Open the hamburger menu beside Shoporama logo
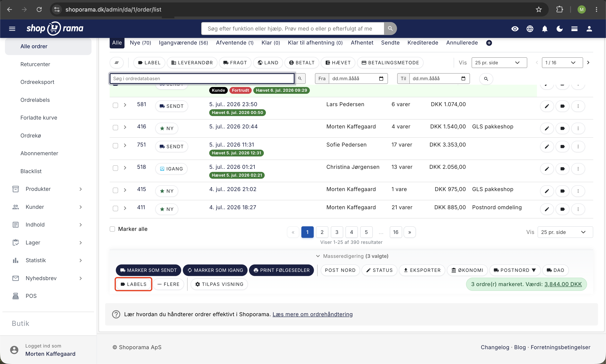This screenshot has width=606, height=364. pyautogui.click(x=12, y=29)
